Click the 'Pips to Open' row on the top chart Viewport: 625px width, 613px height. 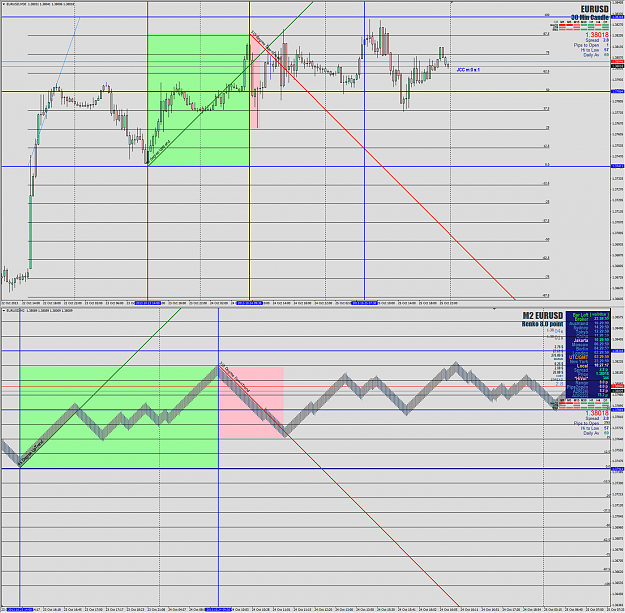pyautogui.click(x=591, y=45)
